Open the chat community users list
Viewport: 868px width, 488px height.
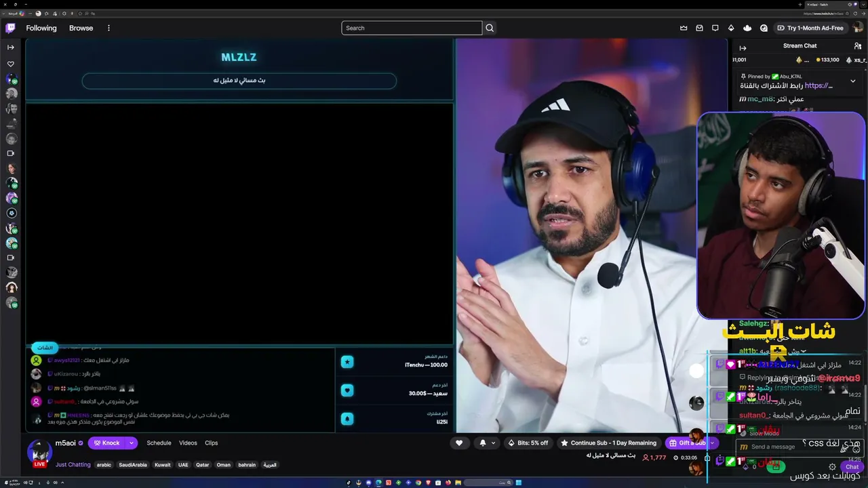(x=858, y=45)
